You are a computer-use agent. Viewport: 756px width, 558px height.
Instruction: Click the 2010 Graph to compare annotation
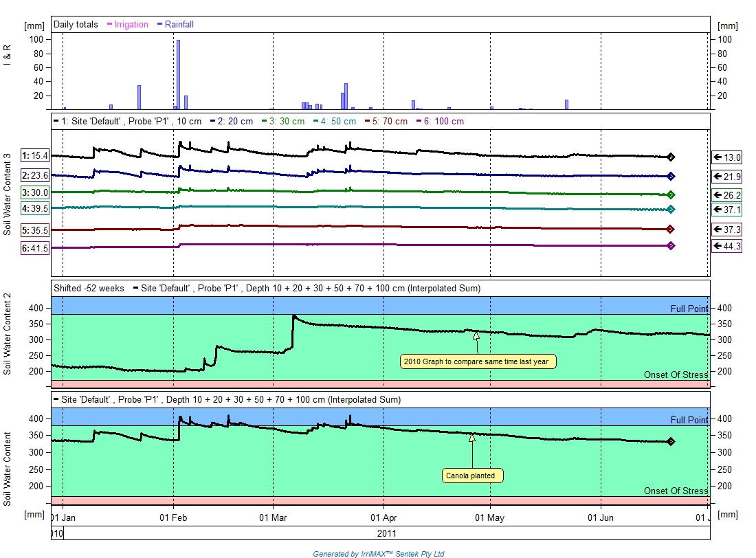478,361
